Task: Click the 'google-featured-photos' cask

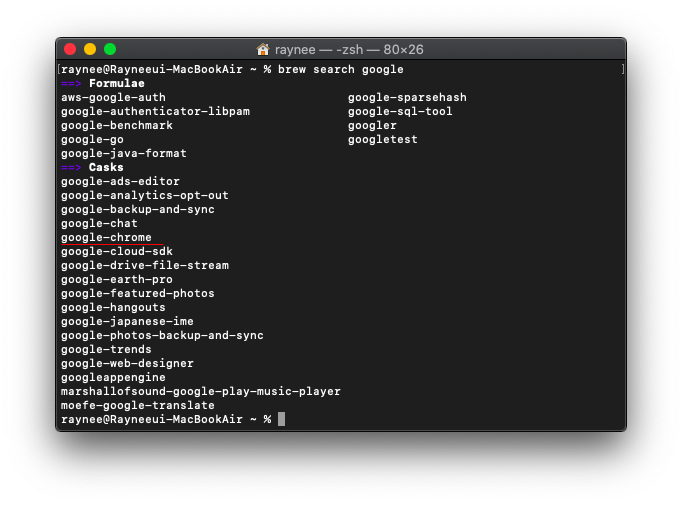Action: tap(137, 294)
